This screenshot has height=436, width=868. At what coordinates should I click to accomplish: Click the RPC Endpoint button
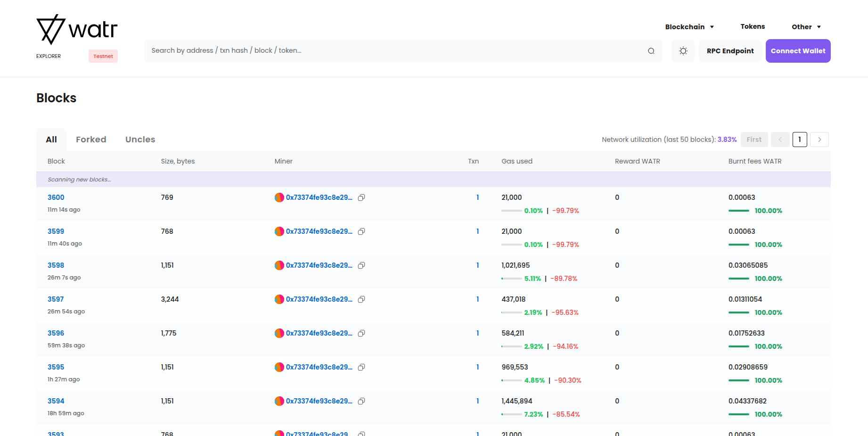coord(730,51)
